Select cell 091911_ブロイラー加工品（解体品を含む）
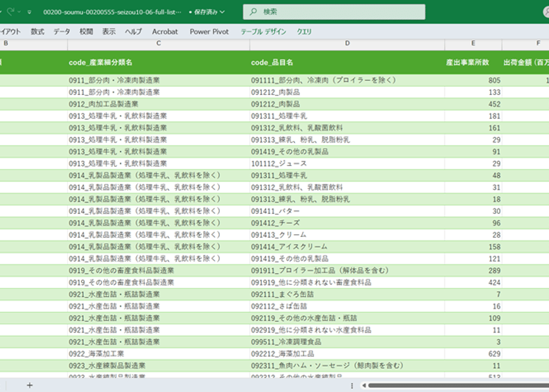Screen dimensions: 549x392 347,271
